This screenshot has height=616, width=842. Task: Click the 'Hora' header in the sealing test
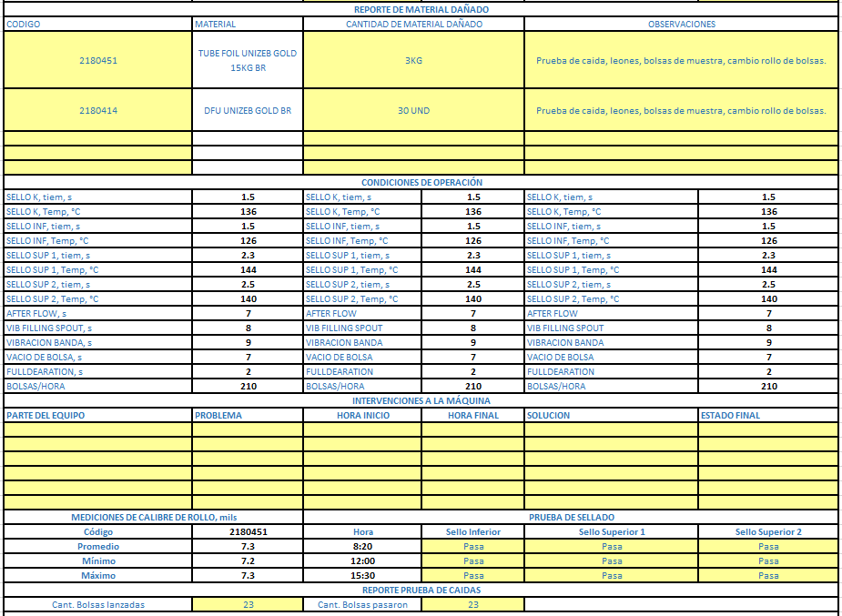click(x=362, y=532)
